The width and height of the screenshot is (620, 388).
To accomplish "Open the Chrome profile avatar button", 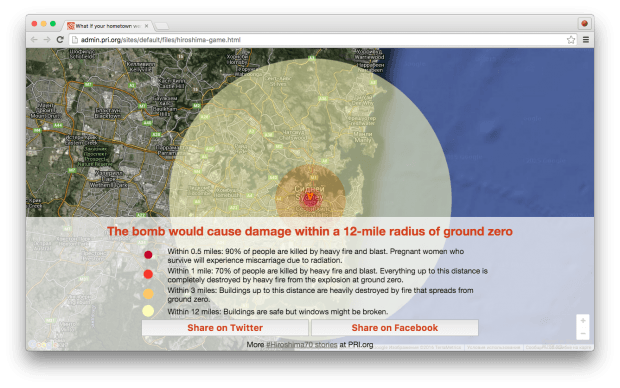I will (x=584, y=24).
